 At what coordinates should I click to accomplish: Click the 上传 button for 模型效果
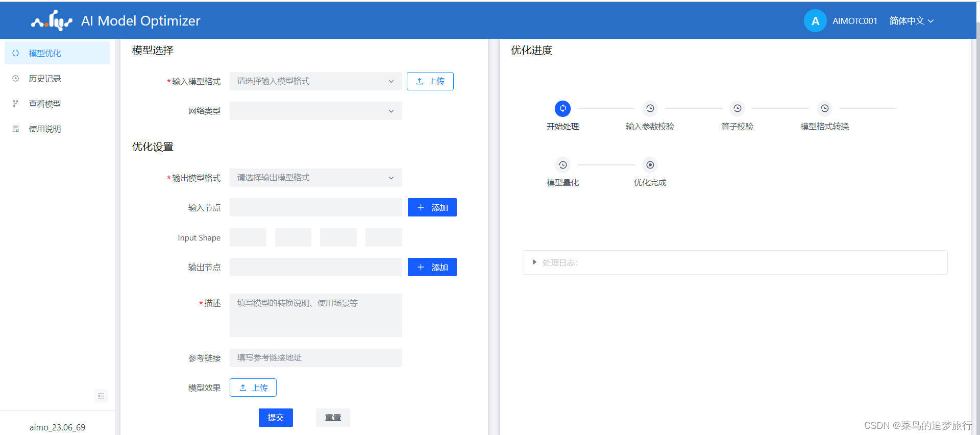[253, 388]
